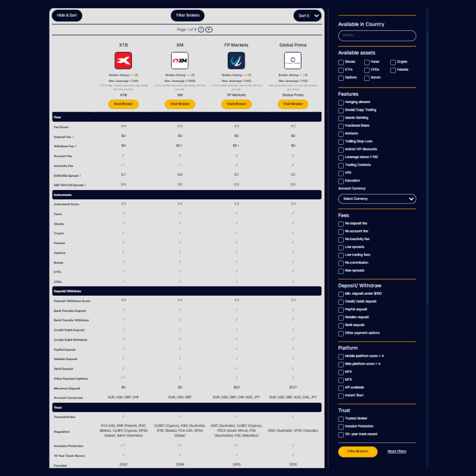Visit Broker button under XM
This screenshot has height=476, width=476.
(180, 104)
